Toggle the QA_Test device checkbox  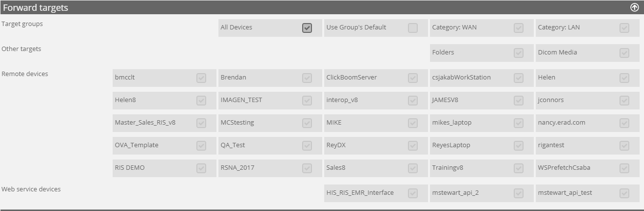307,145
